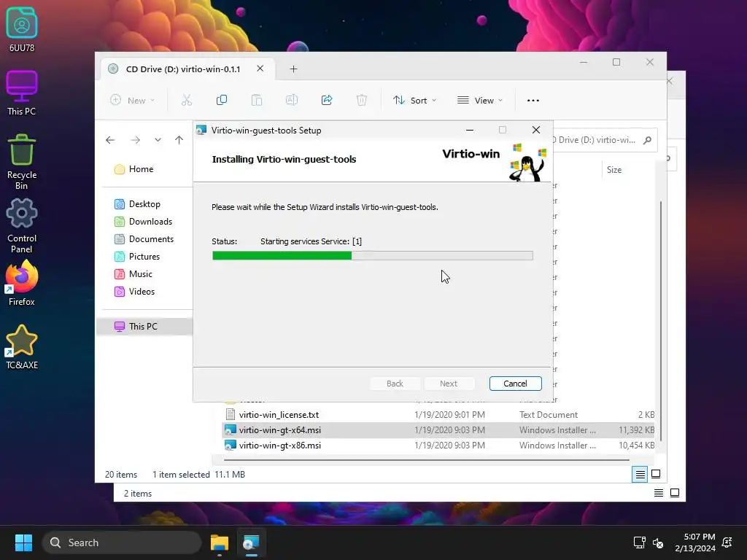Close the CD Drive (D:) Explorer tab
Image resolution: width=747 pixels, height=560 pixels.
pyautogui.click(x=260, y=69)
